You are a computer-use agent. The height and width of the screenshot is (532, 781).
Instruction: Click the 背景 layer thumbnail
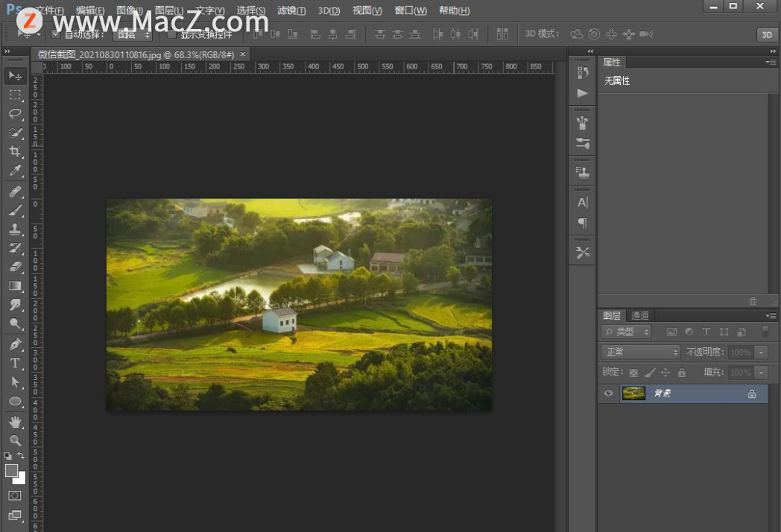point(633,393)
